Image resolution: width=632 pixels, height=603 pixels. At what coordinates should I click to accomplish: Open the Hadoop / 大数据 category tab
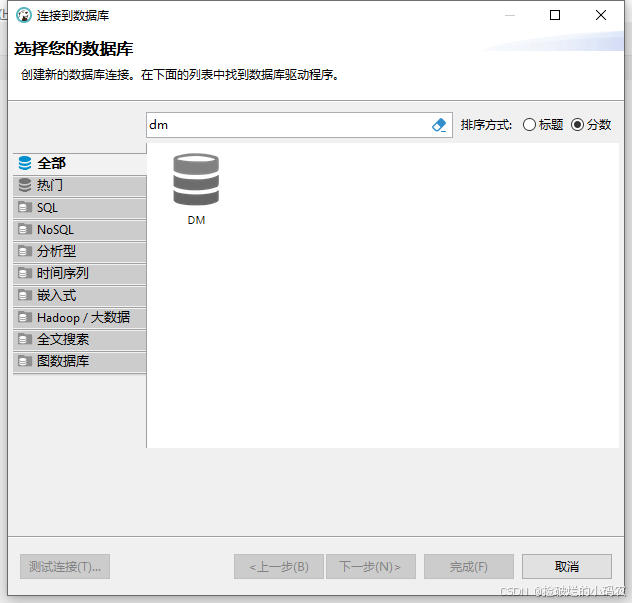(80, 318)
